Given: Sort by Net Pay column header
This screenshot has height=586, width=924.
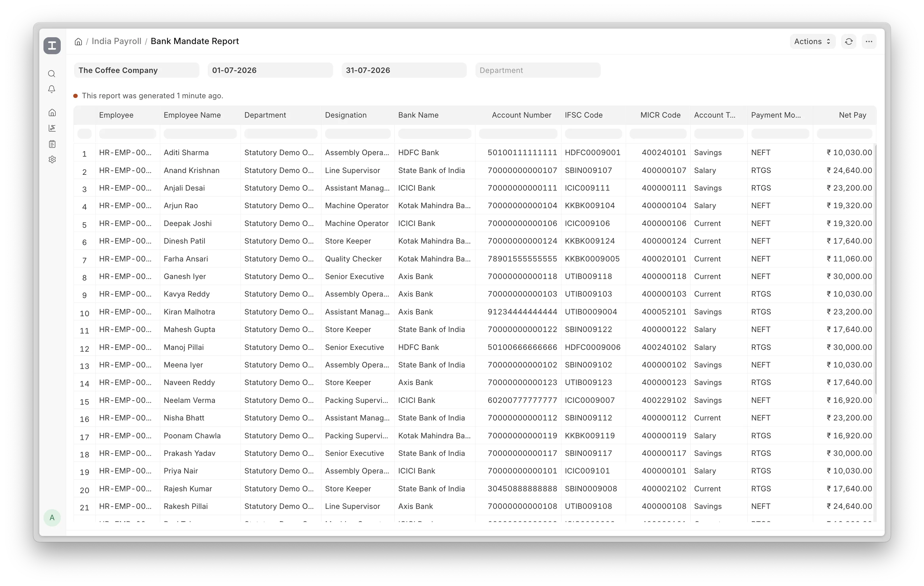Looking at the screenshot, I should point(852,115).
